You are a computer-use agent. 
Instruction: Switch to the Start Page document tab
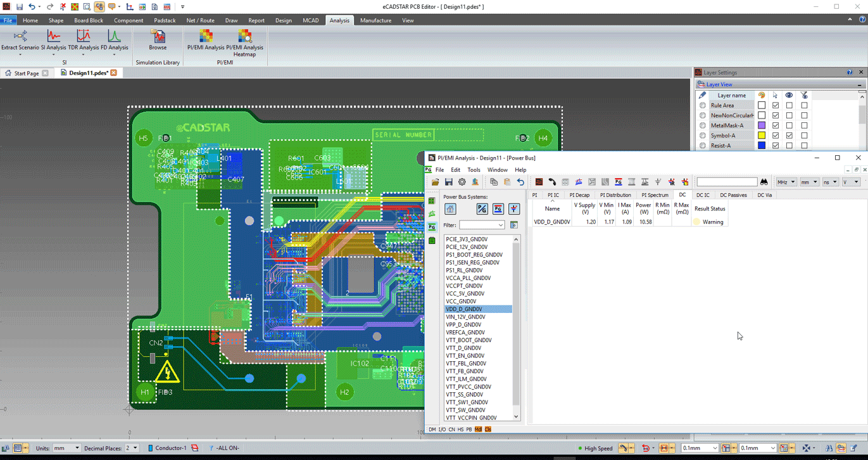point(27,73)
